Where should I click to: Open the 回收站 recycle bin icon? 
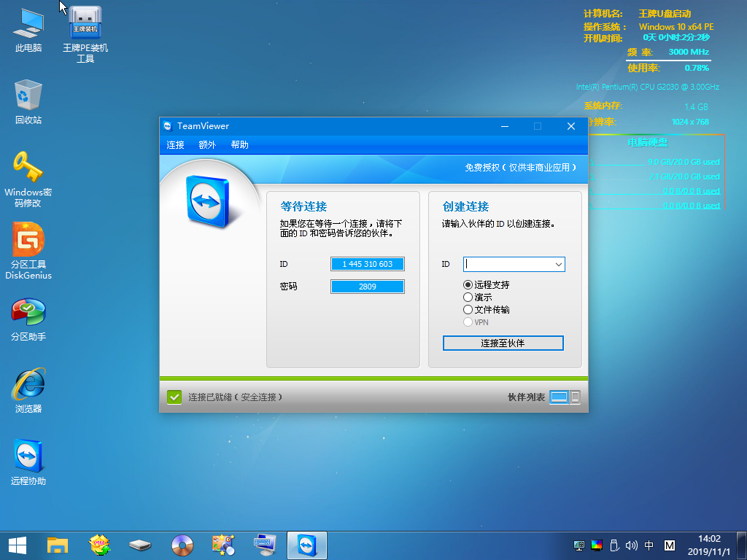point(28,102)
